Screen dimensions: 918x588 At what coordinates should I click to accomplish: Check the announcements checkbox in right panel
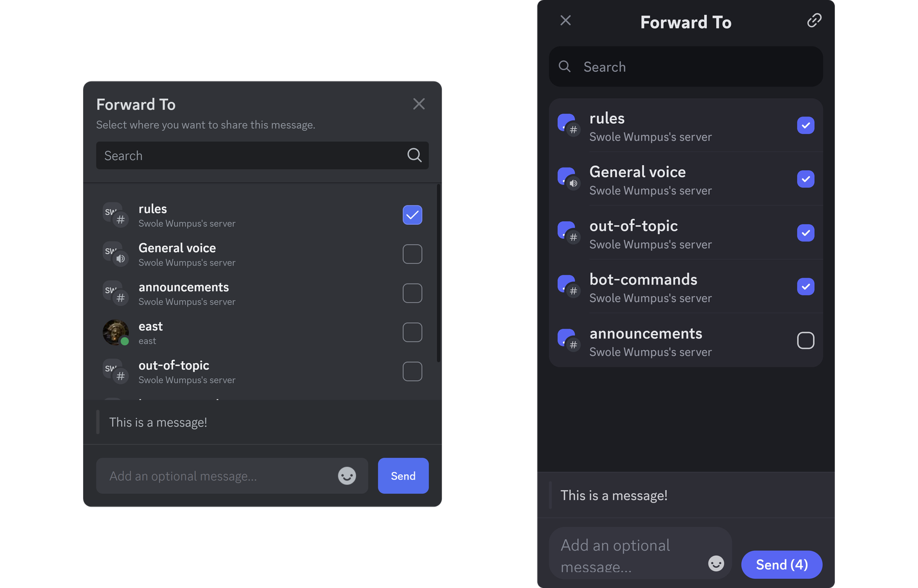[806, 340]
